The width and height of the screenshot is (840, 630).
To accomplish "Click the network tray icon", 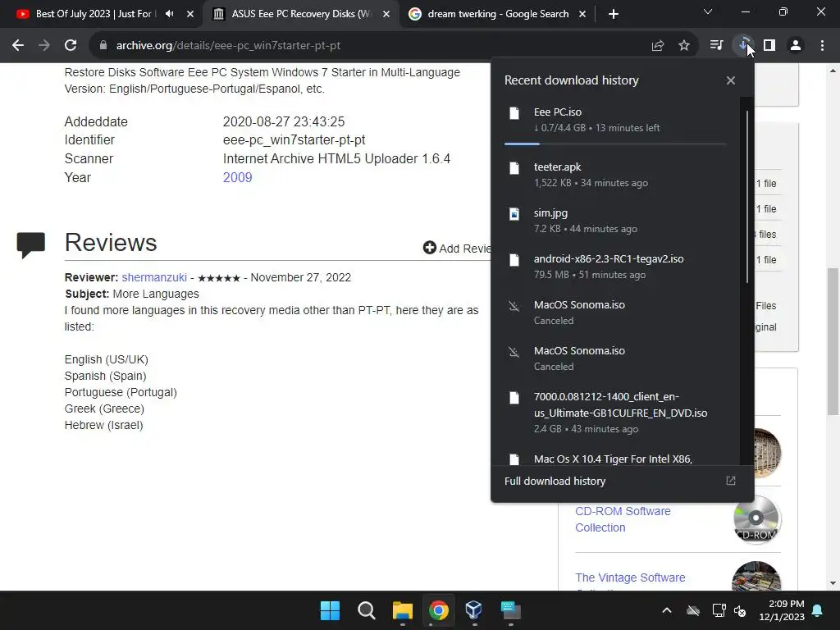I will 719,610.
